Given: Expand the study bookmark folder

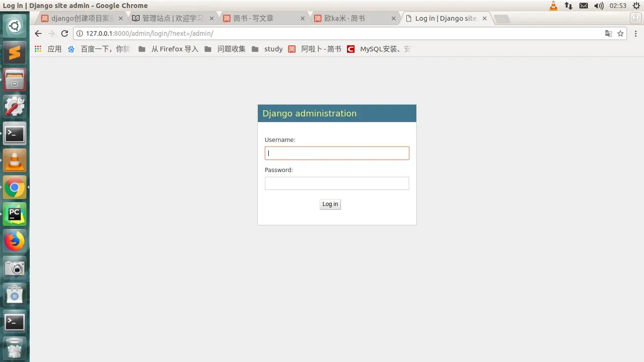Looking at the screenshot, I should click(267, 49).
